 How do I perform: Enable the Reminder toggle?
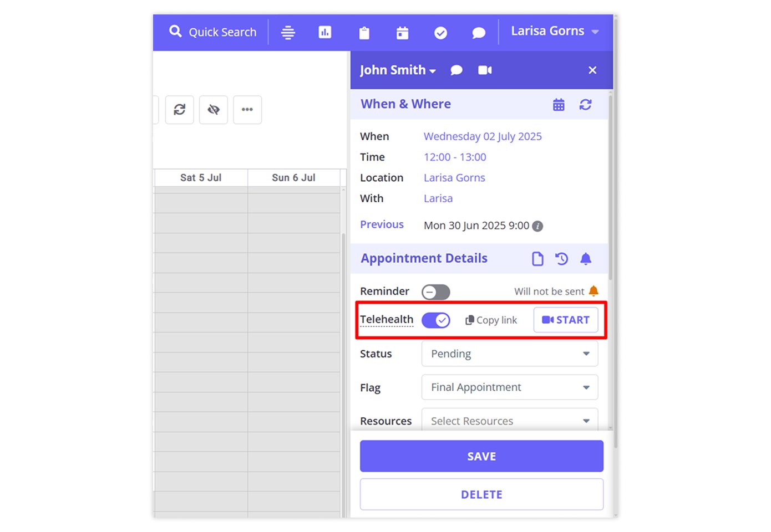coord(436,292)
